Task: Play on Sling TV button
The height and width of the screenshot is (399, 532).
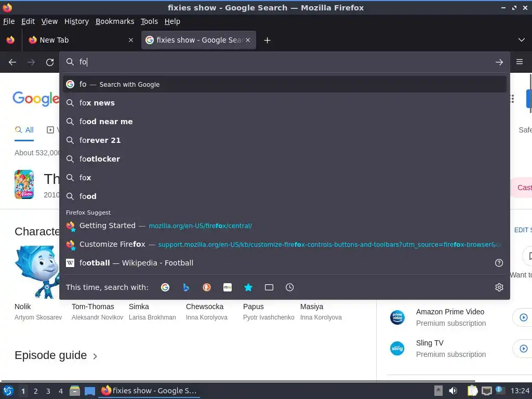Action: pos(523,349)
